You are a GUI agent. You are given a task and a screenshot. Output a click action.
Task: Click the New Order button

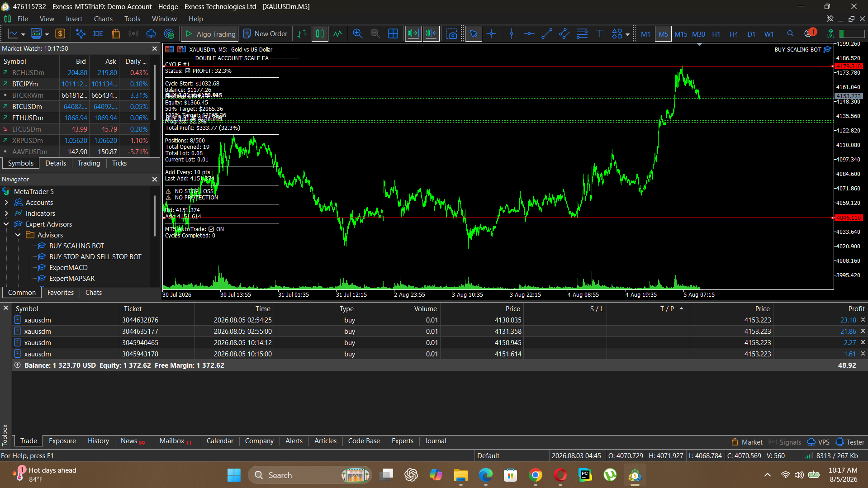tap(265, 34)
